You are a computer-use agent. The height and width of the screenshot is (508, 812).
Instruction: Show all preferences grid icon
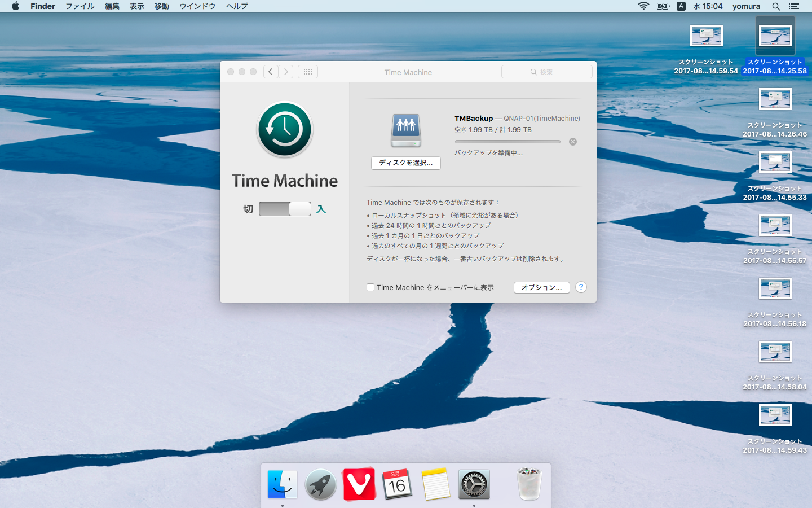click(x=308, y=72)
